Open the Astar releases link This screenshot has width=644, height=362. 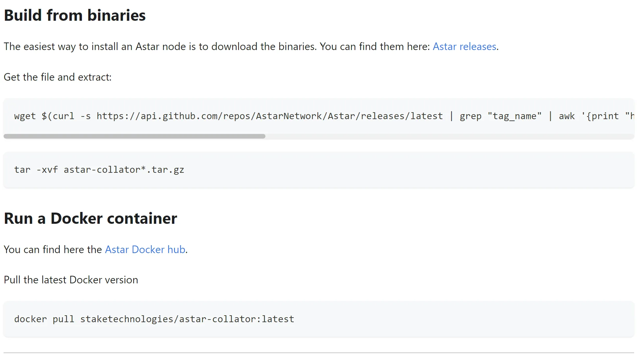[464, 47]
